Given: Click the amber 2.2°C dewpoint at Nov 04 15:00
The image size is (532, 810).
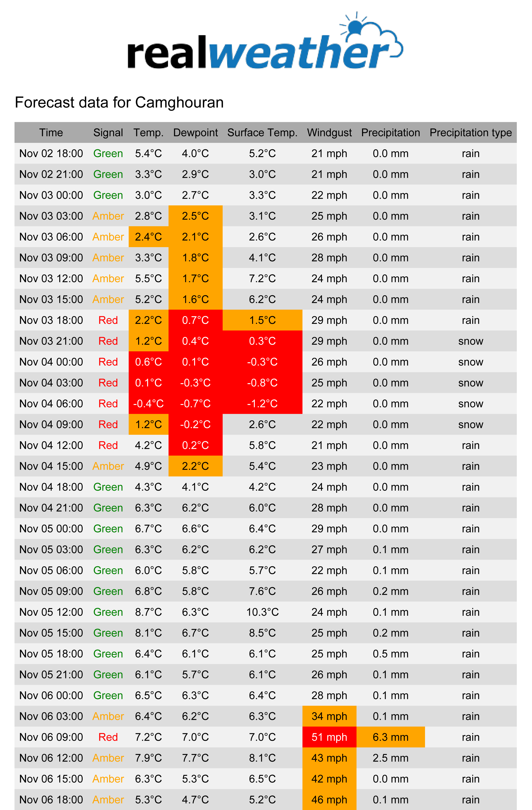Looking at the screenshot, I should click(195, 466).
